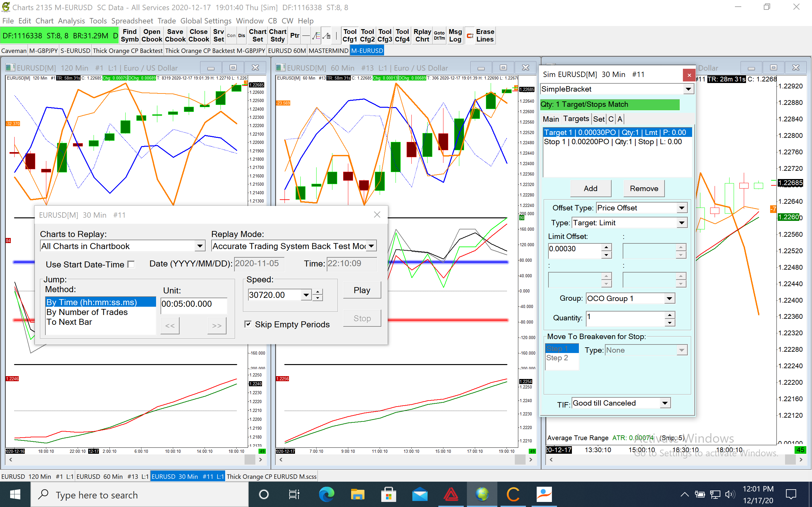Viewport: 812px width, 507px height.
Task: Open the Offset Type dropdown
Action: tap(681, 208)
